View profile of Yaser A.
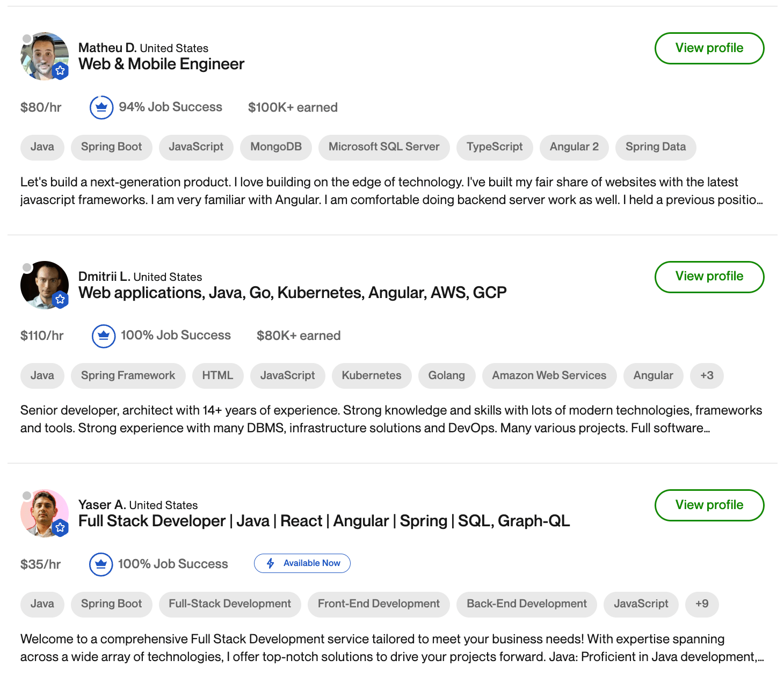The width and height of the screenshot is (784, 682). 709,505
